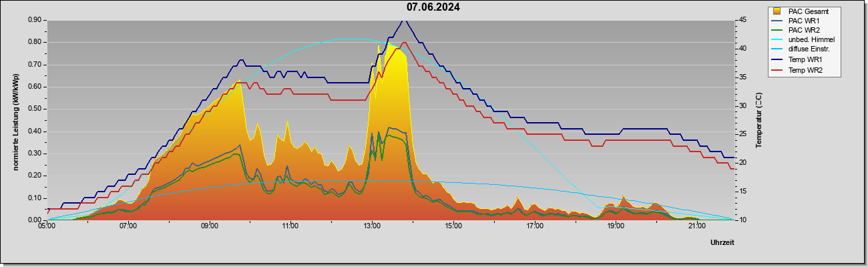Click the 0.90 left axis value
Image resolution: width=868 pixels, height=267 pixels.
point(35,20)
